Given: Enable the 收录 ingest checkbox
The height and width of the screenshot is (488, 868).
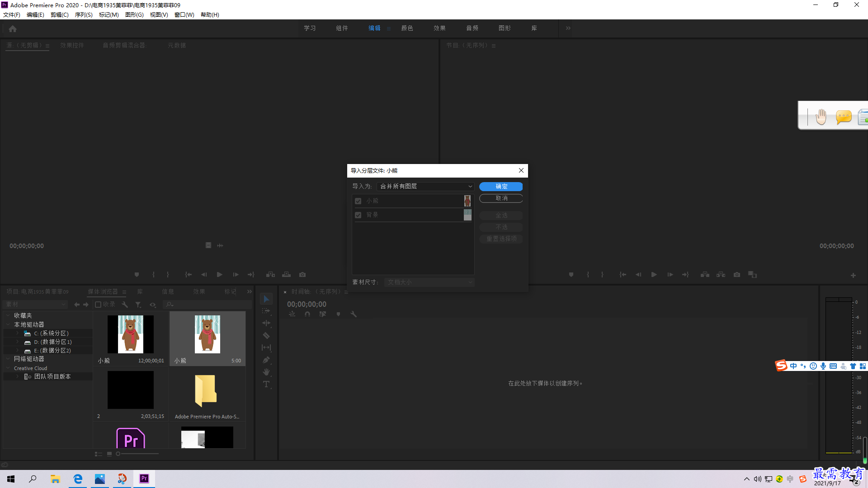Looking at the screenshot, I should click(x=98, y=305).
